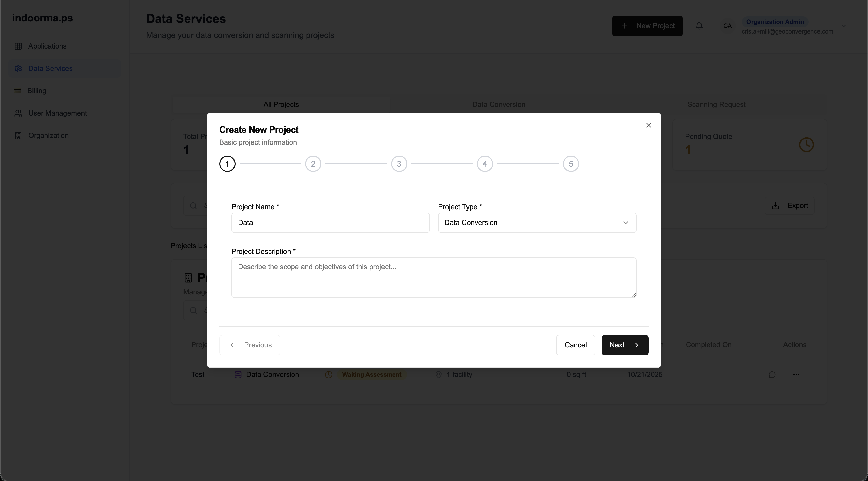Switch to the Scanning Request tab

coord(716,104)
